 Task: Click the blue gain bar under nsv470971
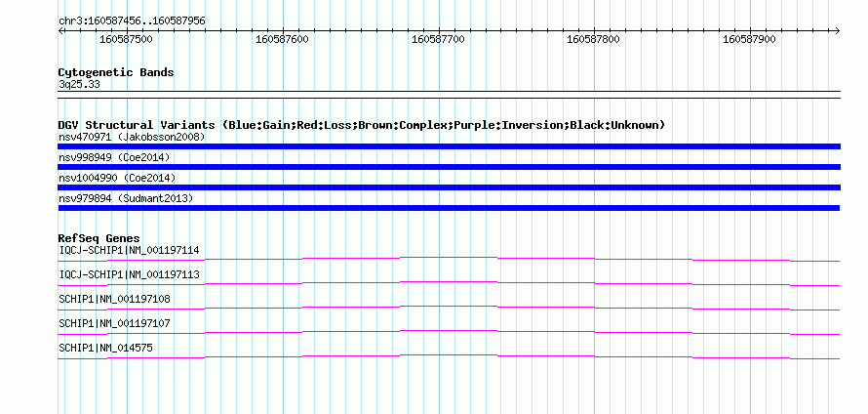[449, 146]
